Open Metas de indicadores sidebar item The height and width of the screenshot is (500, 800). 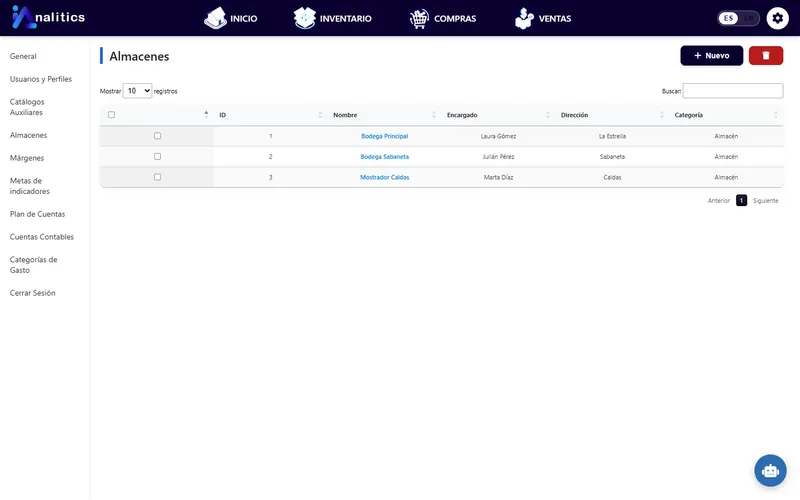coord(30,186)
